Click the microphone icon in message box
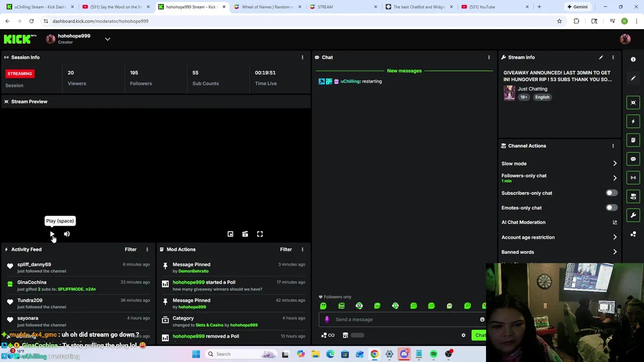This screenshot has height=362, width=644. click(x=327, y=319)
